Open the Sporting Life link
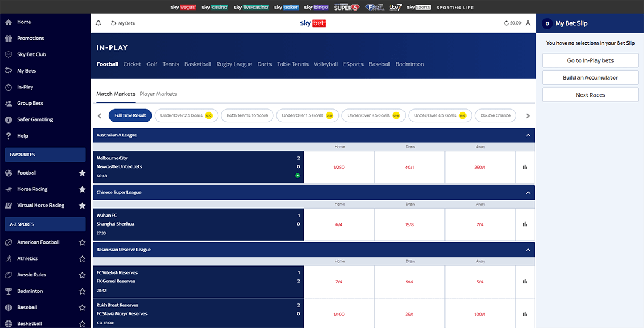Viewport: 644px width, 328px height. [x=455, y=8]
